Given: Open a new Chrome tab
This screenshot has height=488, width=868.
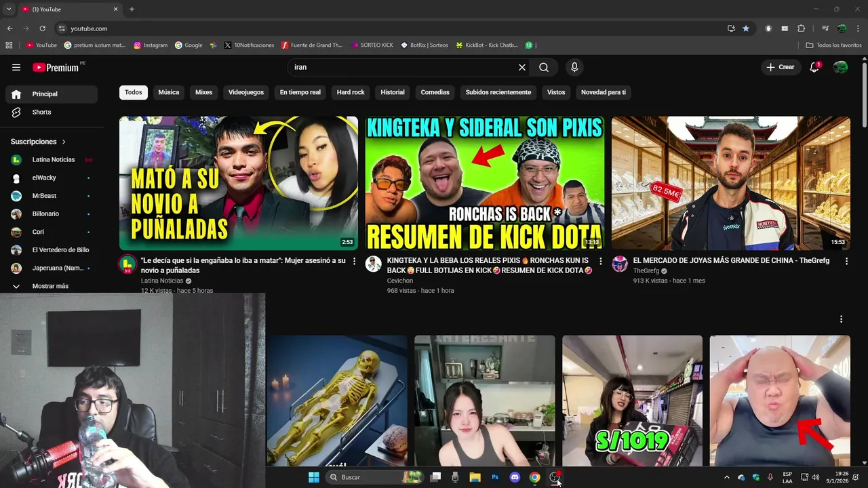Looking at the screenshot, I should (x=132, y=9).
